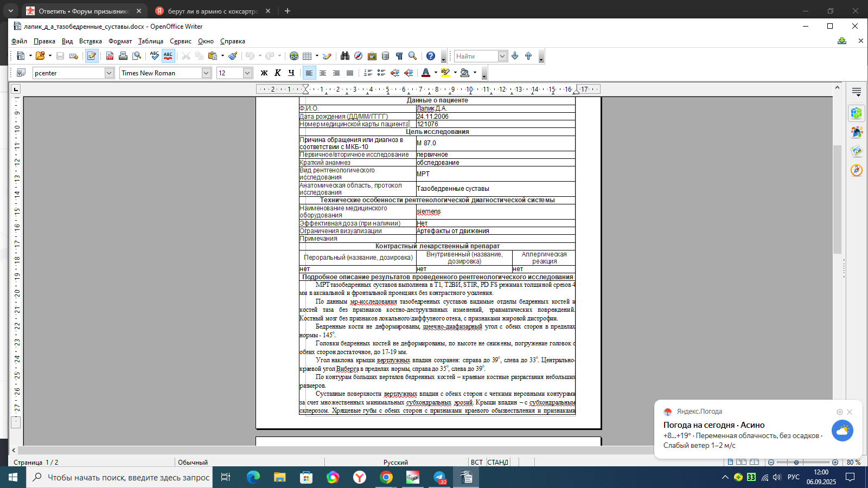Viewport: 868px width, 488px height.
Task: Click the Print document icon
Action: pyautogui.click(x=123, y=56)
